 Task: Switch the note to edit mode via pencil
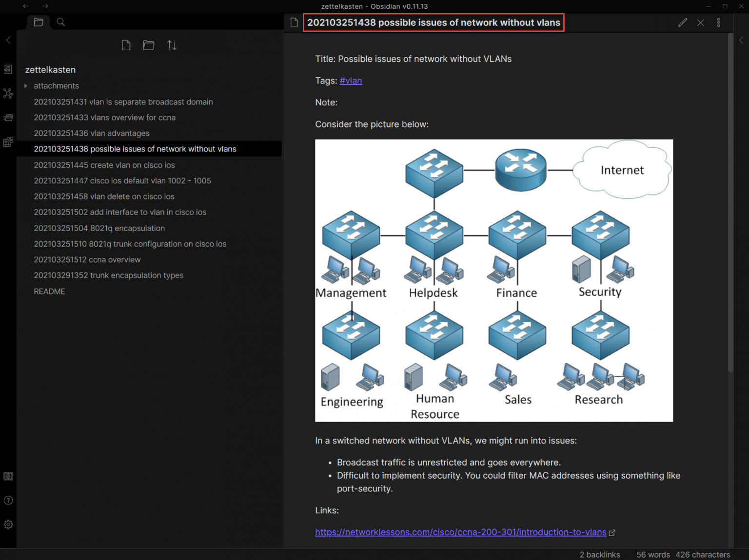click(x=683, y=22)
